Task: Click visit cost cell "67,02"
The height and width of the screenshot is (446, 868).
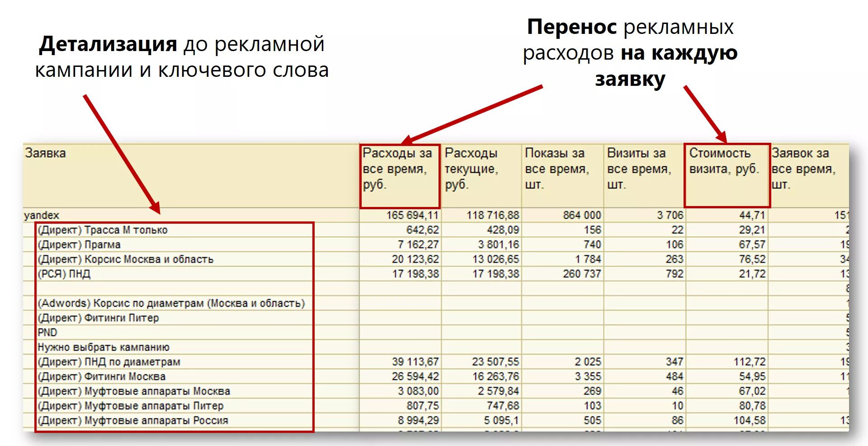Action: point(727,391)
